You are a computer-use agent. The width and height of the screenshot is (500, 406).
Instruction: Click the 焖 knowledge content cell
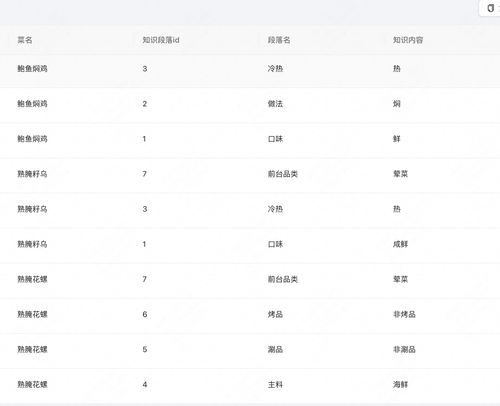[x=397, y=104]
